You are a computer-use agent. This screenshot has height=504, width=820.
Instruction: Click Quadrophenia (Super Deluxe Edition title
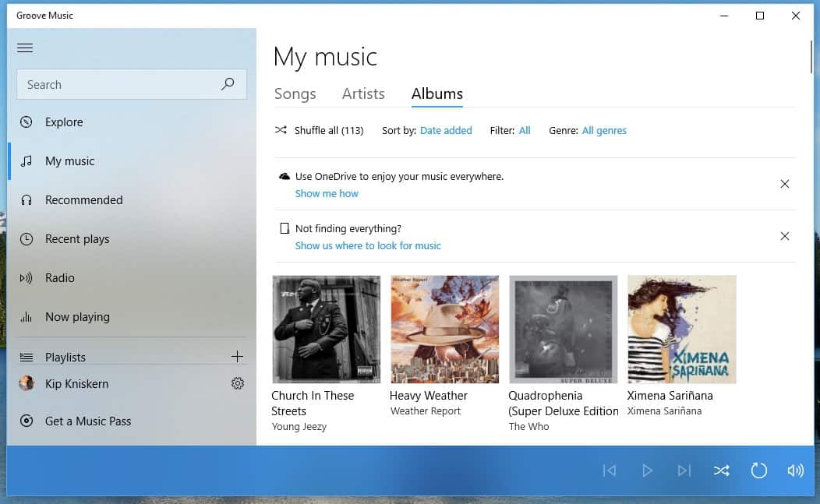pos(564,403)
